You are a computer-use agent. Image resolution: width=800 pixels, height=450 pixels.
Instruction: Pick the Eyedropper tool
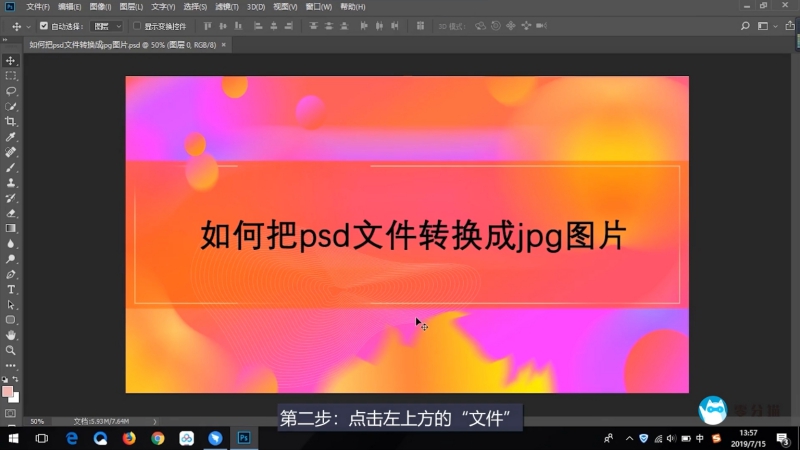click(11, 137)
